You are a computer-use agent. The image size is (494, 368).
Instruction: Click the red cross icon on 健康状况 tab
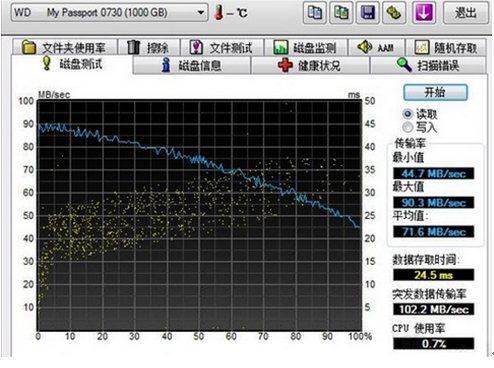pyautogui.click(x=285, y=65)
